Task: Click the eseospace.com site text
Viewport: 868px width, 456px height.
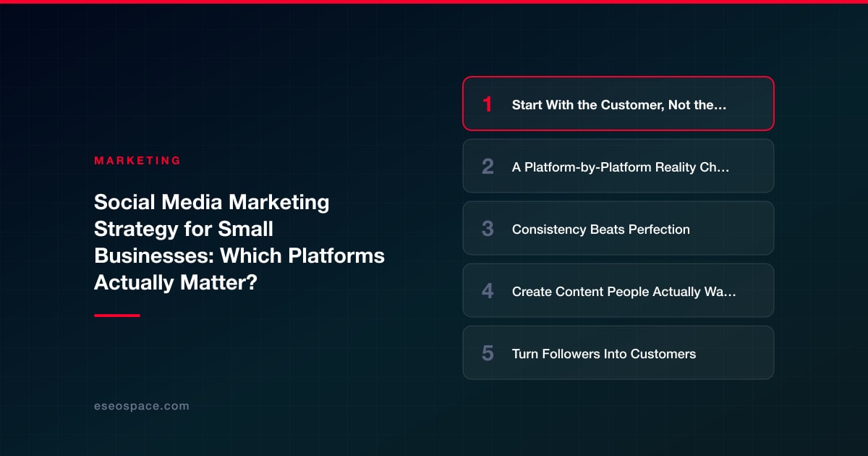Action: [142, 406]
